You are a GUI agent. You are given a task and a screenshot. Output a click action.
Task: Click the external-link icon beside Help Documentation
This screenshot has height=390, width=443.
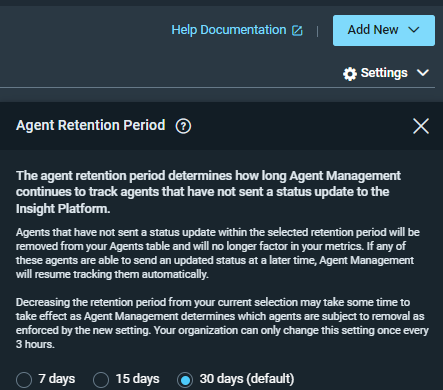click(x=297, y=31)
